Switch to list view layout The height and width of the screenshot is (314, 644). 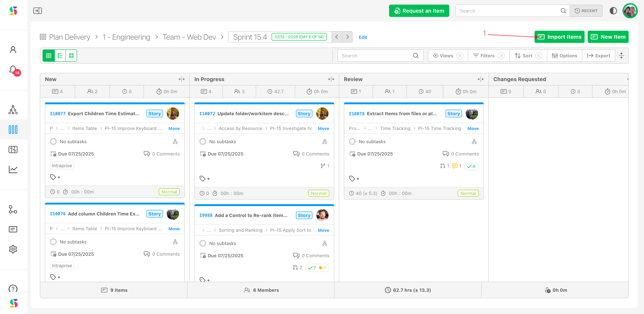pos(60,56)
